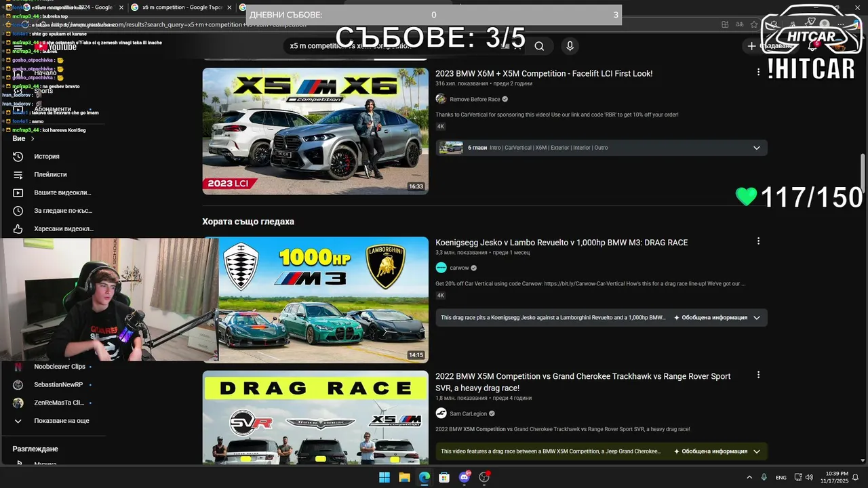Open File Explorer from taskbar

[x=404, y=477]
